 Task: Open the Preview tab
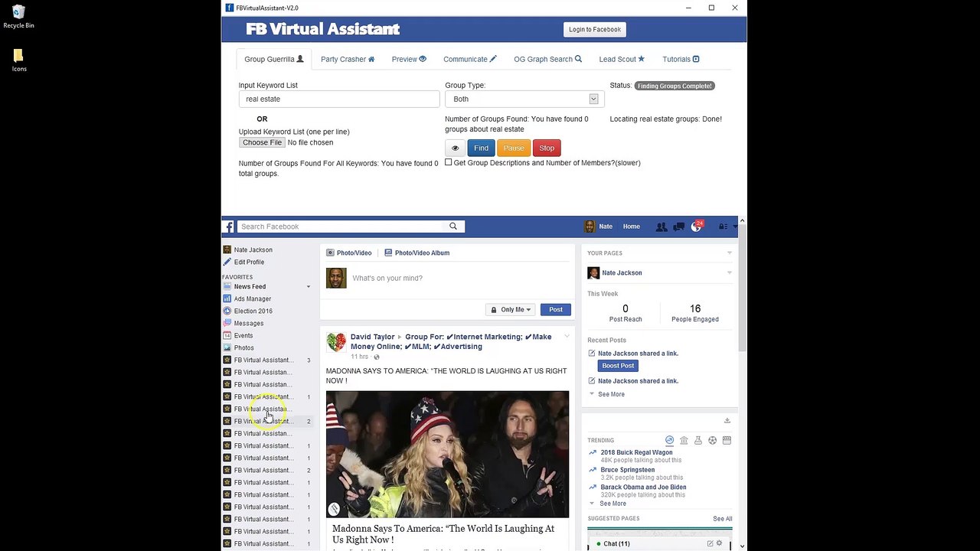coord(409,59)
